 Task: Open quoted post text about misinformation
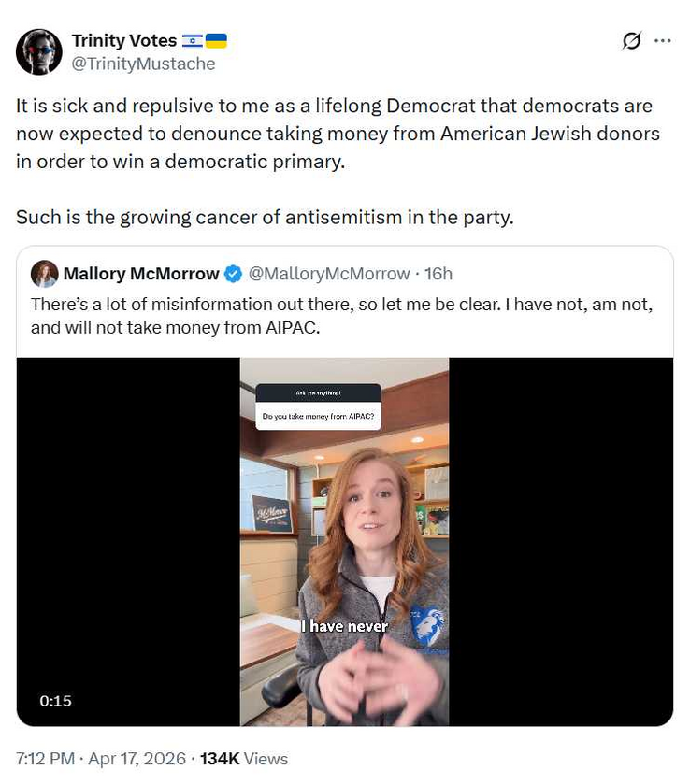point(344,314)
